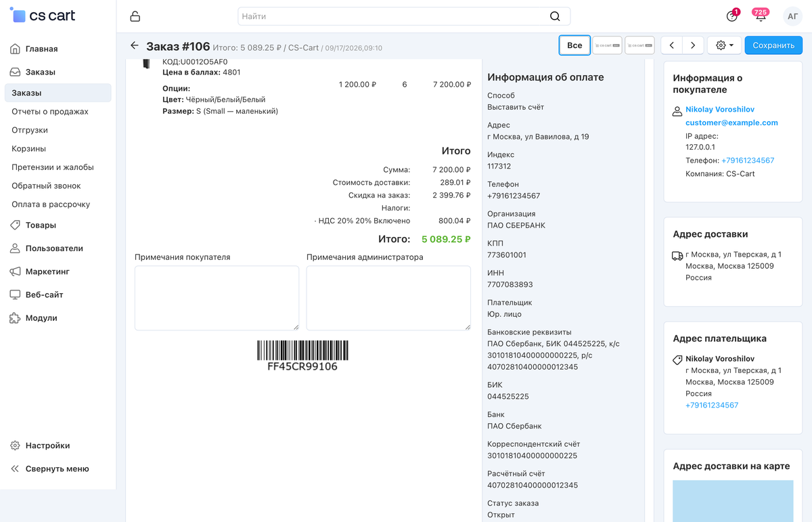Click the CS-Cart logo
Screen dimensions: 812x522
coord(43,15)
